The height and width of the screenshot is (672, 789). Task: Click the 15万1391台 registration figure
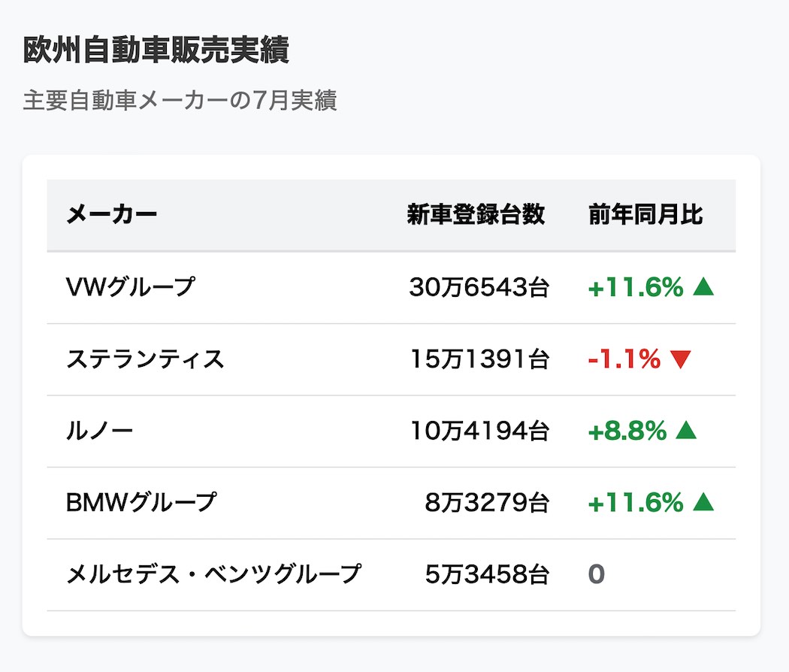pos(479,359)
